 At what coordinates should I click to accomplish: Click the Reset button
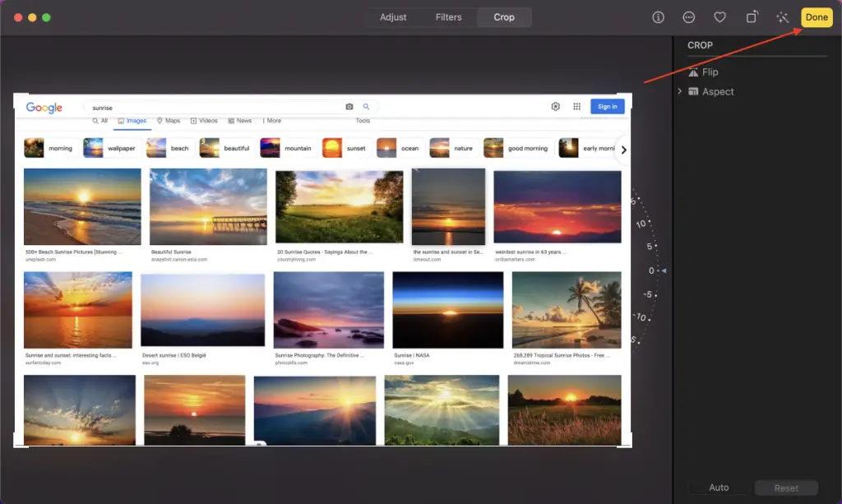pyautogui.click(x=786, y=488)
